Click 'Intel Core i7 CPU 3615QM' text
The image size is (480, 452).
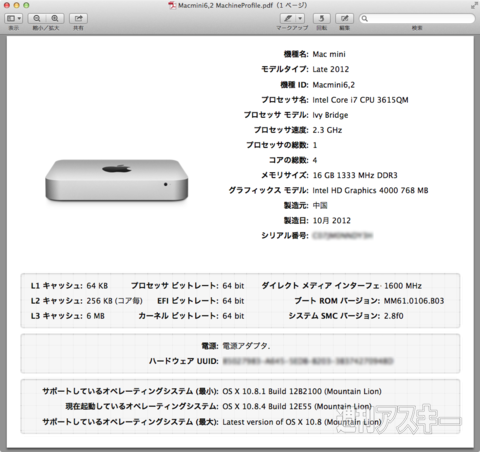pyautogui.click(x=360, y=100)
